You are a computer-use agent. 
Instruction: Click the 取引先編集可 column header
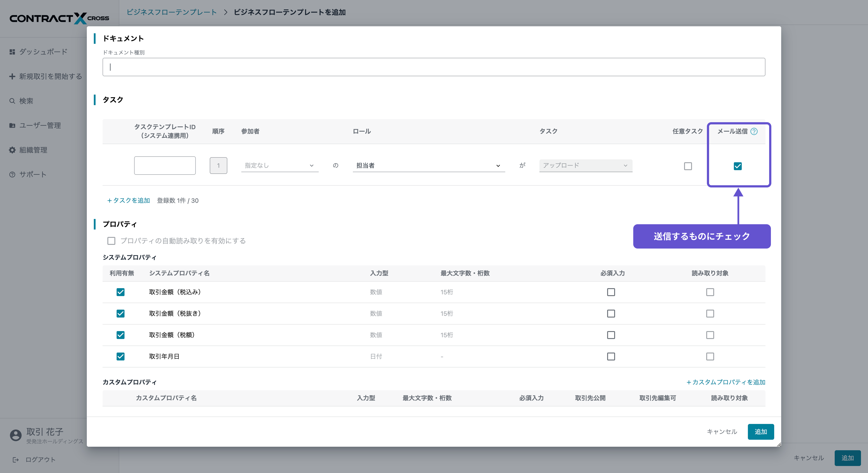657,398
